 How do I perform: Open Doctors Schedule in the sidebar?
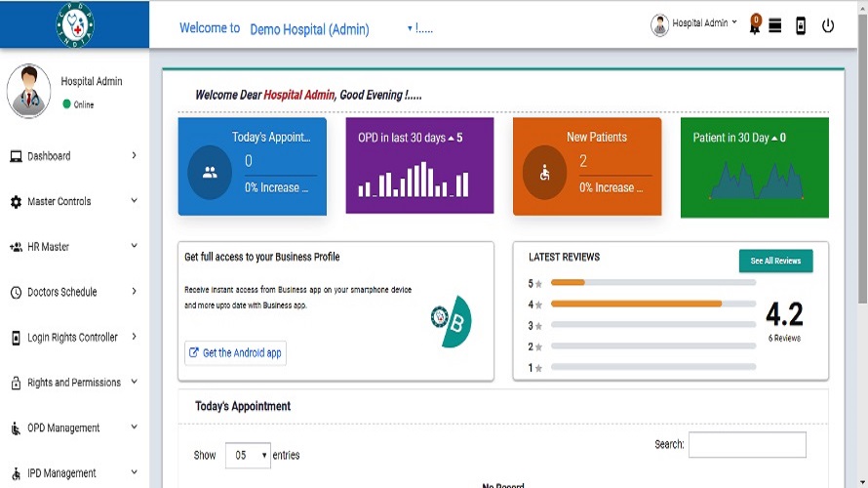point(74,292)
